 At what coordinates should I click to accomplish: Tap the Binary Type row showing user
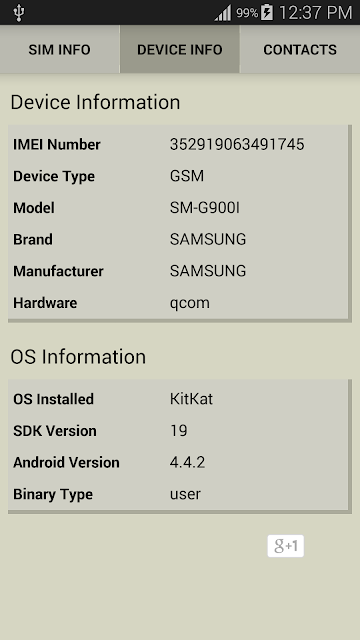[x=178, y=494]
